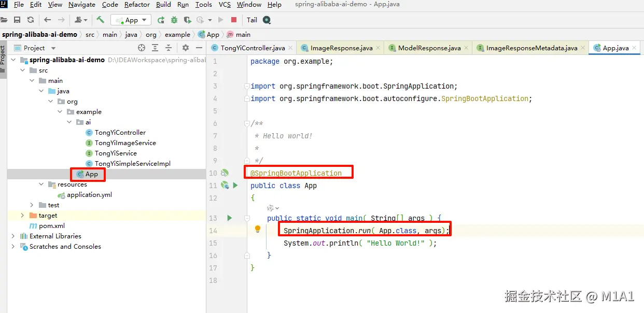The height and width of the screenshot is (313, 644).
Task: Switch to the TongYiController.java tab
Action: click(x=252, y=48)
